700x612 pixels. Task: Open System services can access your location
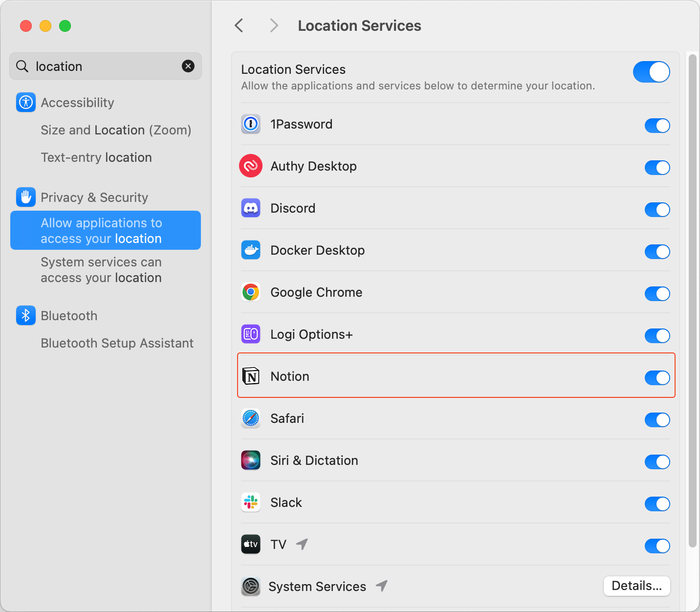coord(101,270)
